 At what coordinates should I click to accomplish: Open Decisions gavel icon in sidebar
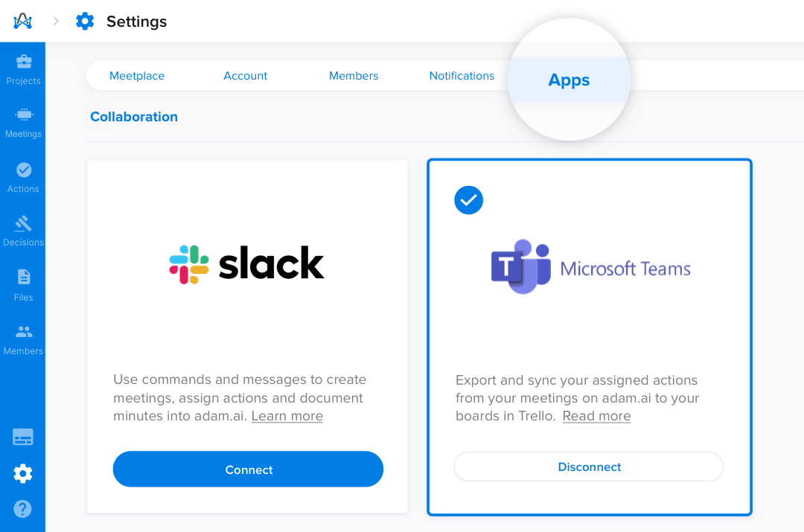point(24,223)
